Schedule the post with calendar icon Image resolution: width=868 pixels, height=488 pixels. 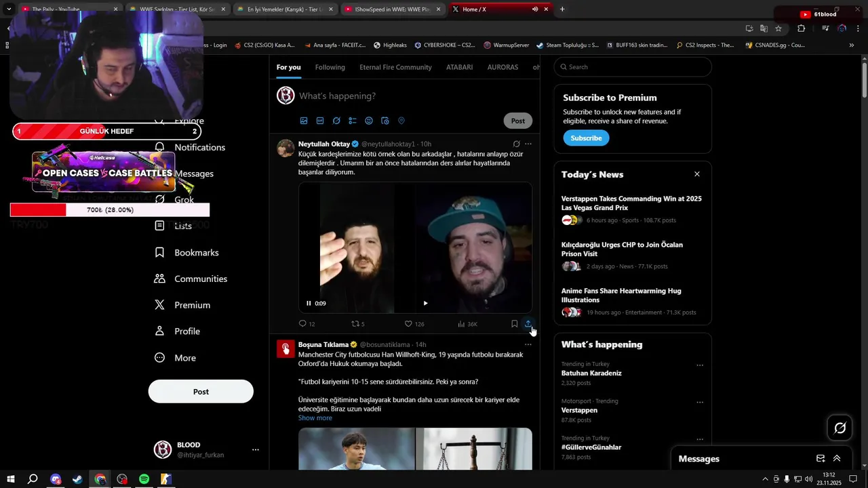(x=385, y=121)
